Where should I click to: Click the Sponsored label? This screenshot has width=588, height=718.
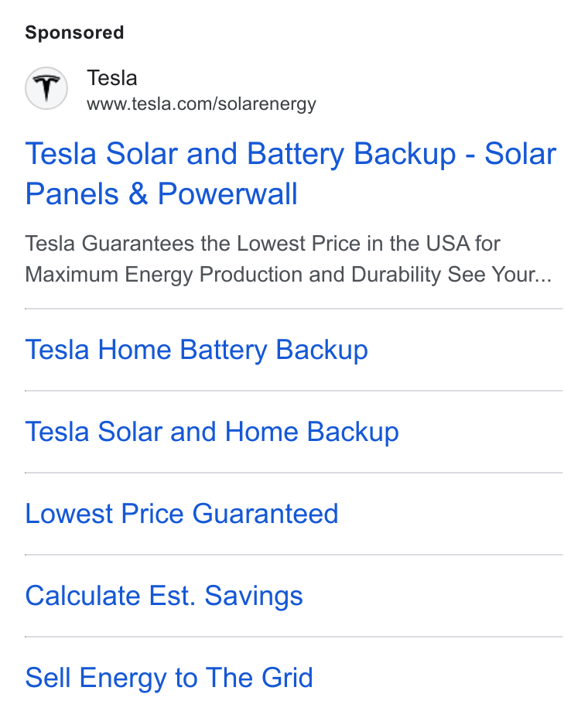coord(74,32)
